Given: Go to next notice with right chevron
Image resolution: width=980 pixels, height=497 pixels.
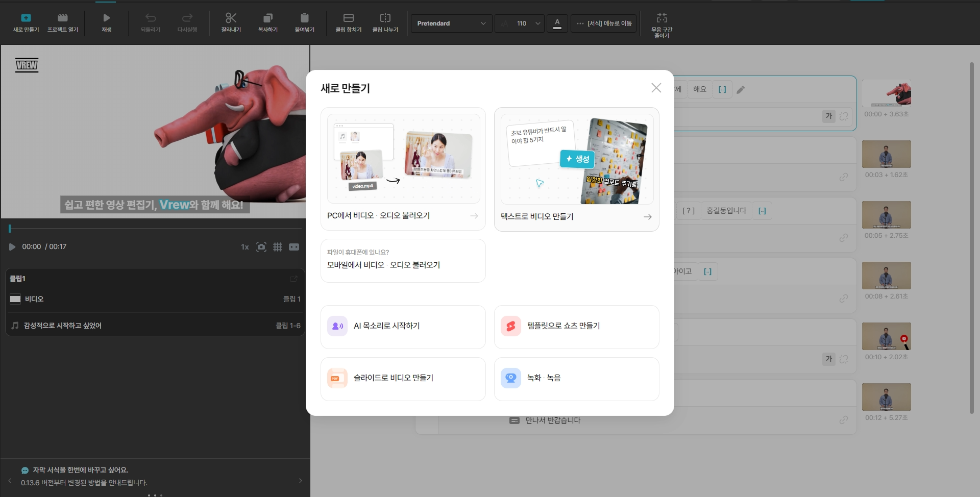Looking at the screenshot, I should 300,481.
